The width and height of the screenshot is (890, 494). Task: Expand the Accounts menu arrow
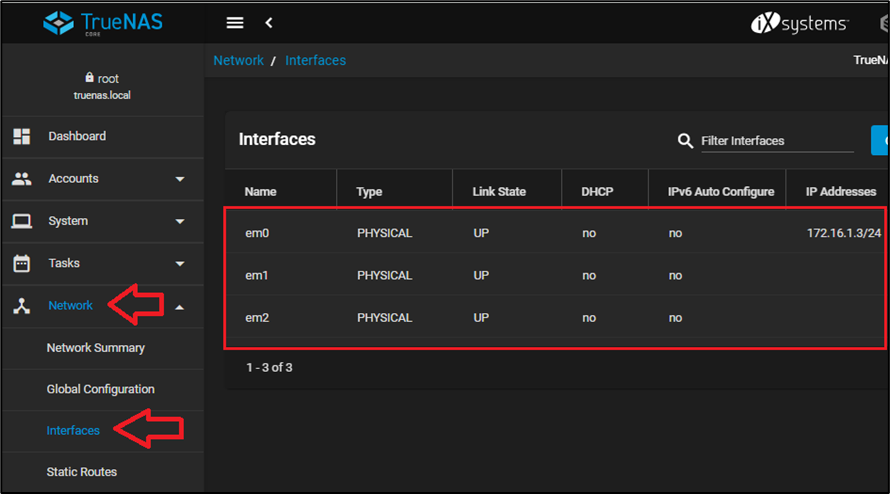point(180,179)
